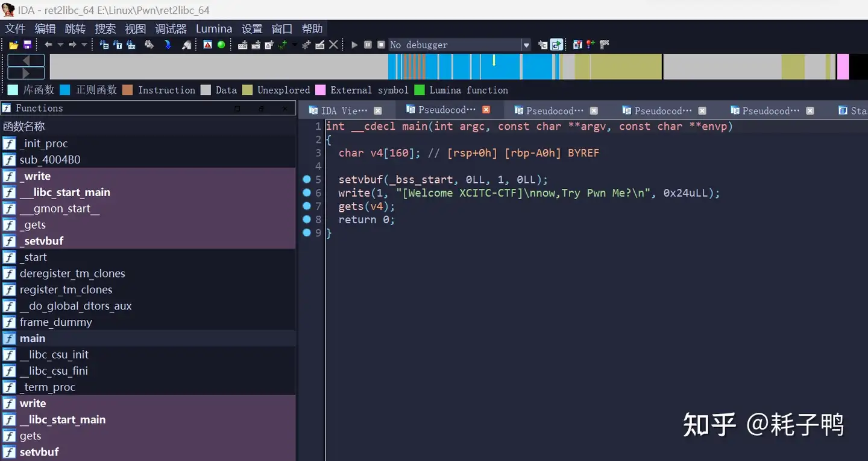The height and width of the screenshot is (461, 868).
Task: Click the convert to data icon
Action: [x=256, y=45]
